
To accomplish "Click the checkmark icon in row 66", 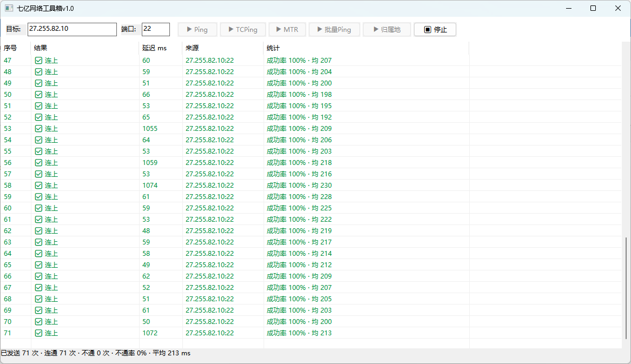I will (x=38, y=276).
